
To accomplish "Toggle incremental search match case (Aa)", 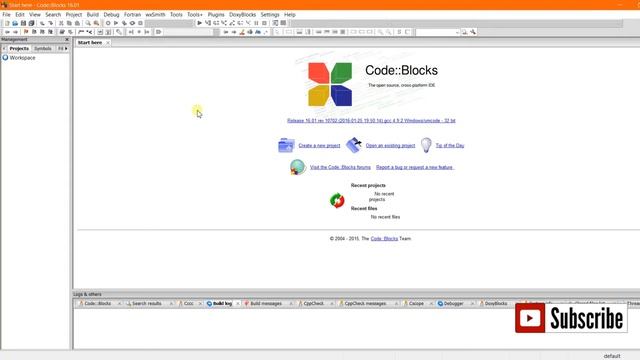I will tap(258, 32).
